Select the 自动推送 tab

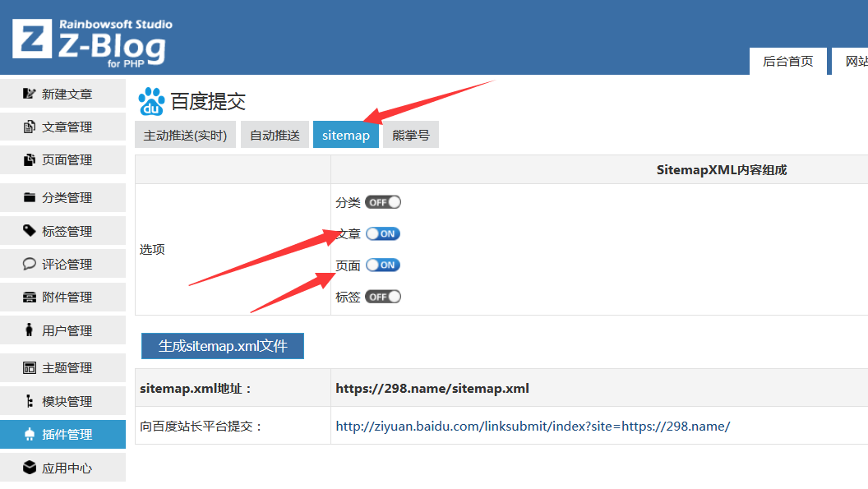tap(275, 135)
